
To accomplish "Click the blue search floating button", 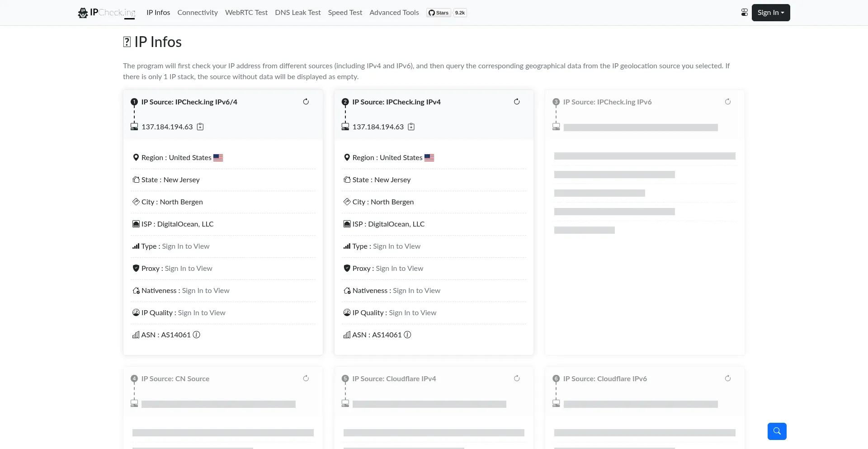I will 777,431.
